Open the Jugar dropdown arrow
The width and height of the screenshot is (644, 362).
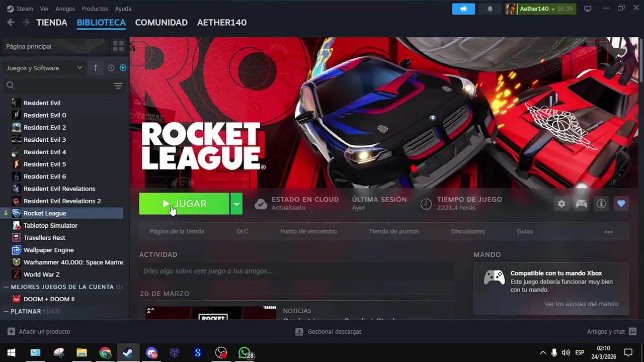[236, 204]
